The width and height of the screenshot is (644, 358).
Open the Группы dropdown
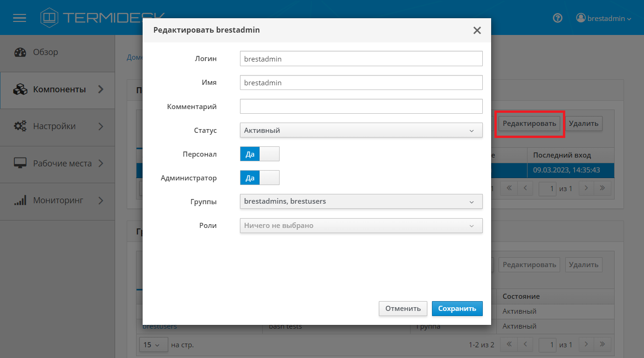[x=361, y=201]
